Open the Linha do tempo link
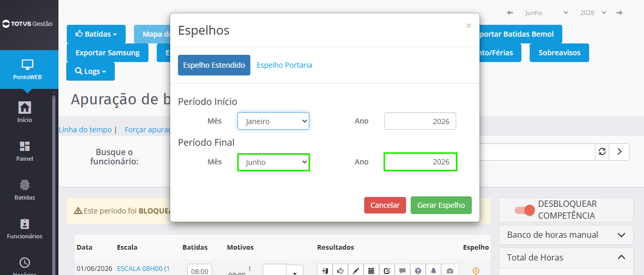This screenshot has width=644, height=275. point(85,130)
